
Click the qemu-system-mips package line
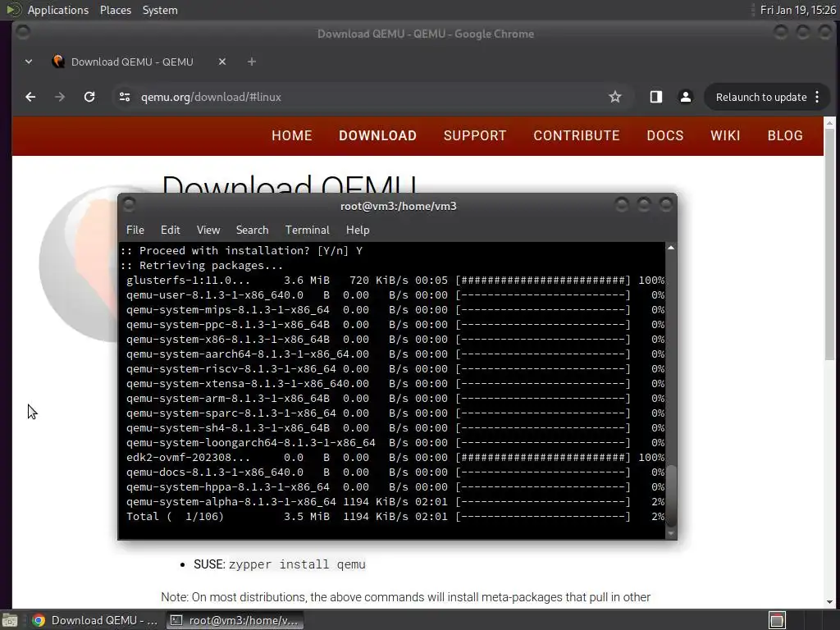pyautogui.click(x=395, y=309)
